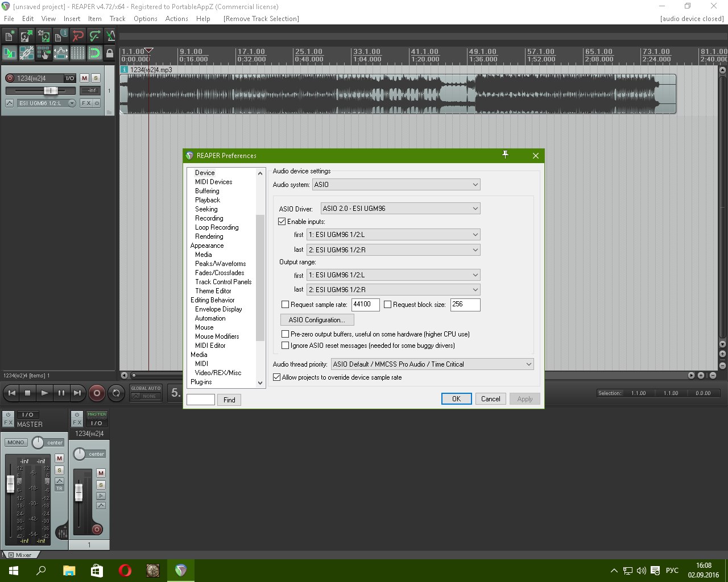Open the last input dropdown showing 1/2:R

(x=394, y=250)
